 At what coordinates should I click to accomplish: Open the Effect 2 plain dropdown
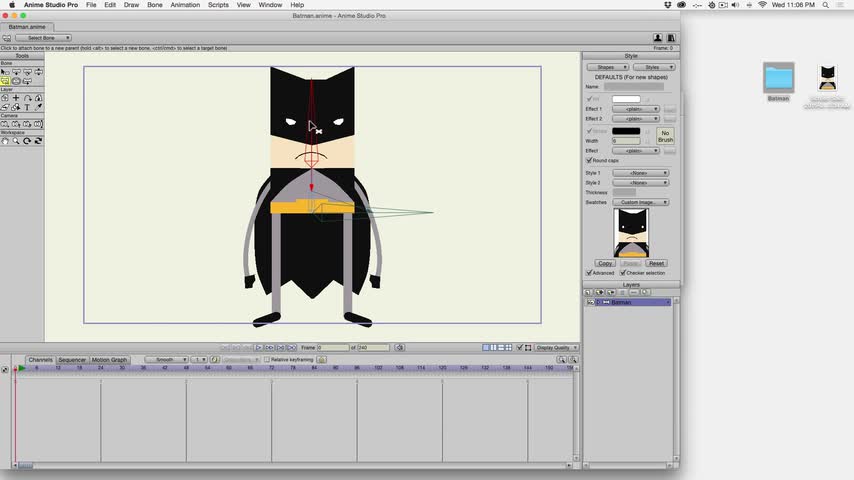636,119
